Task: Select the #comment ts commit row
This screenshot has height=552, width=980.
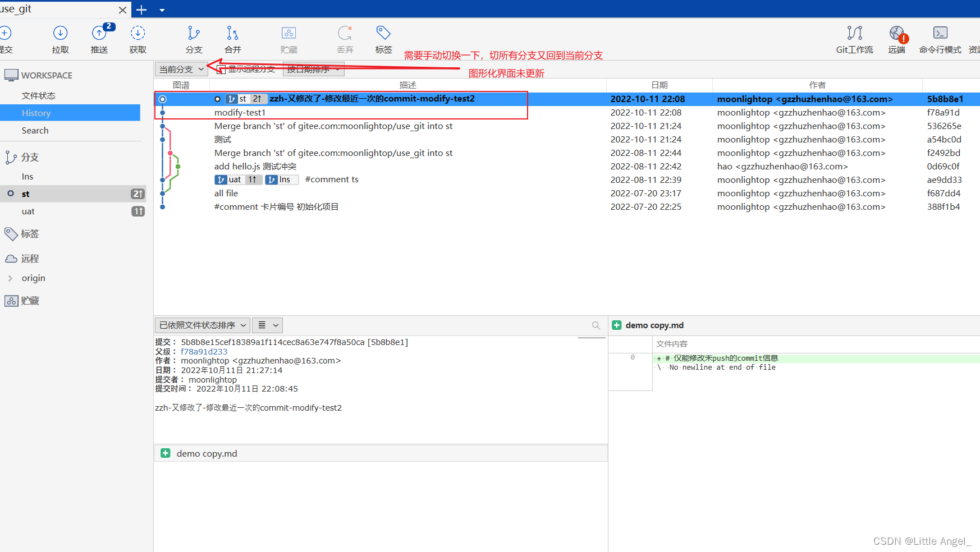Action: click(x=567, y=180)
